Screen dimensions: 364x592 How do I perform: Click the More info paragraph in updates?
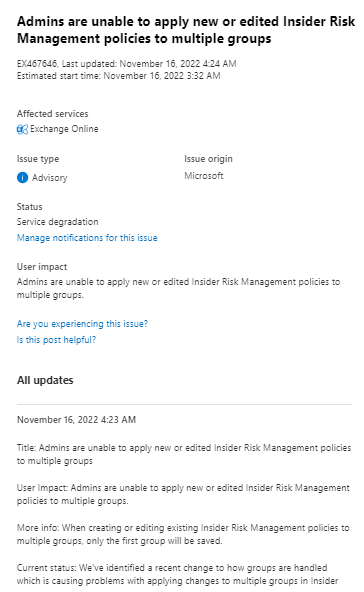coord(183,534)
